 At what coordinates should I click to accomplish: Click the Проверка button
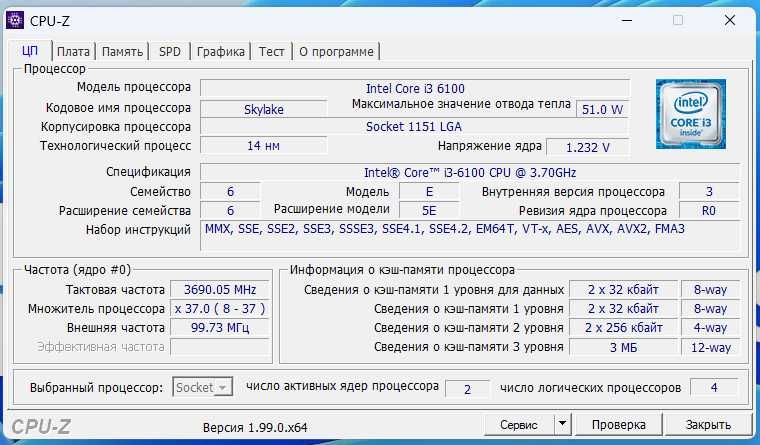click(x=618, y=425)
